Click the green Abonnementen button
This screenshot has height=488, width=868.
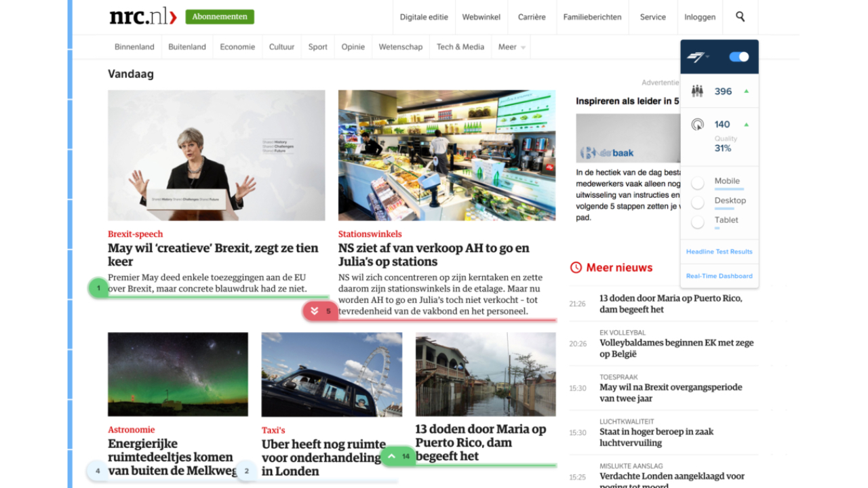pyautogui.click(x=220, y=17)
